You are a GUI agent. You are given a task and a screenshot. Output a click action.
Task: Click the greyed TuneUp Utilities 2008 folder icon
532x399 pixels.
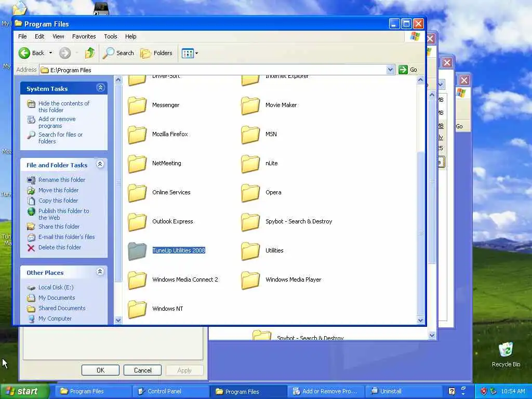[x=137, y=251]
